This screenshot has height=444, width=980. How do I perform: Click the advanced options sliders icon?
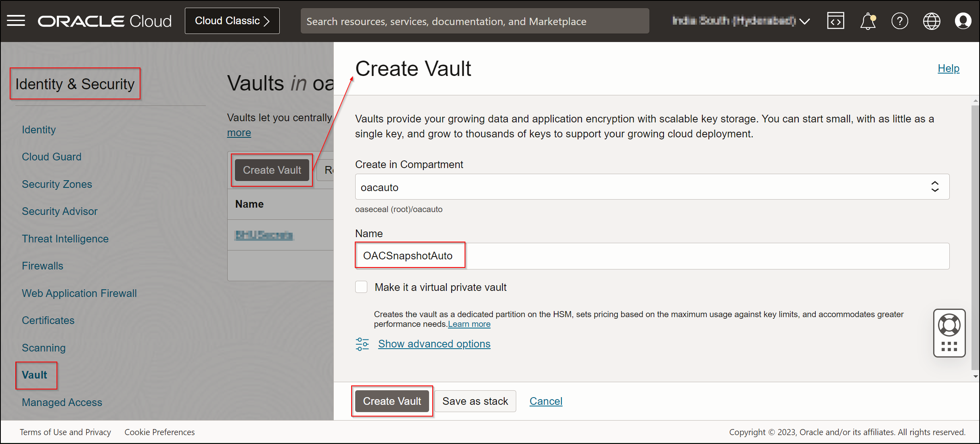(362, 344)
